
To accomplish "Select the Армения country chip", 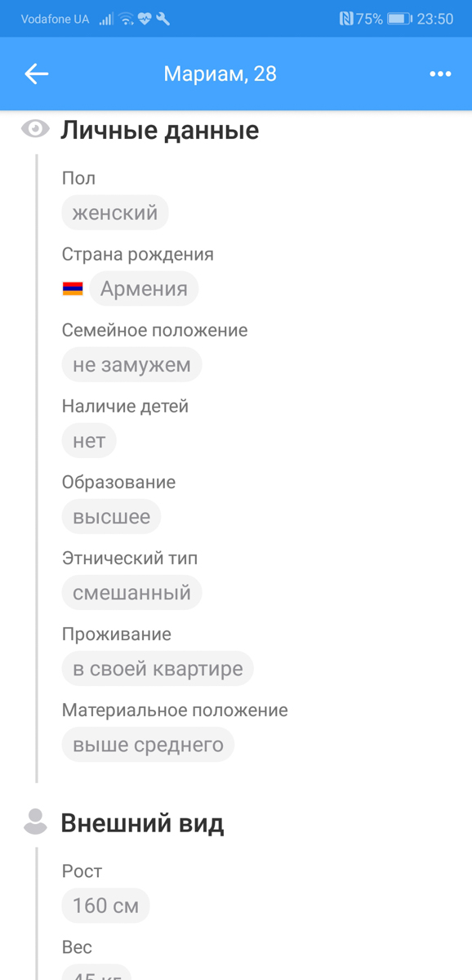I will click(x=144, y=289).
